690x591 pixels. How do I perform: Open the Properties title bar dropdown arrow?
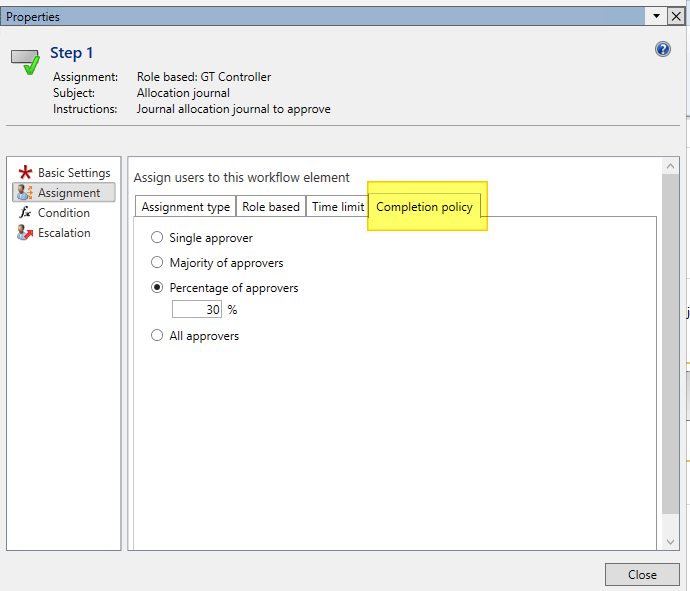[655, 17]
